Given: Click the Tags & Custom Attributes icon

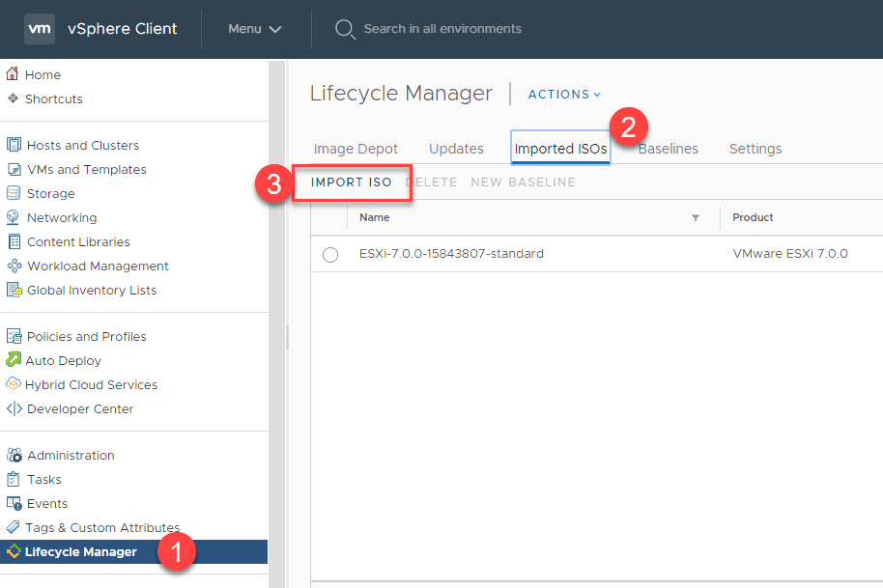Looking at the screenshot, I should click(x=14, y=527).
